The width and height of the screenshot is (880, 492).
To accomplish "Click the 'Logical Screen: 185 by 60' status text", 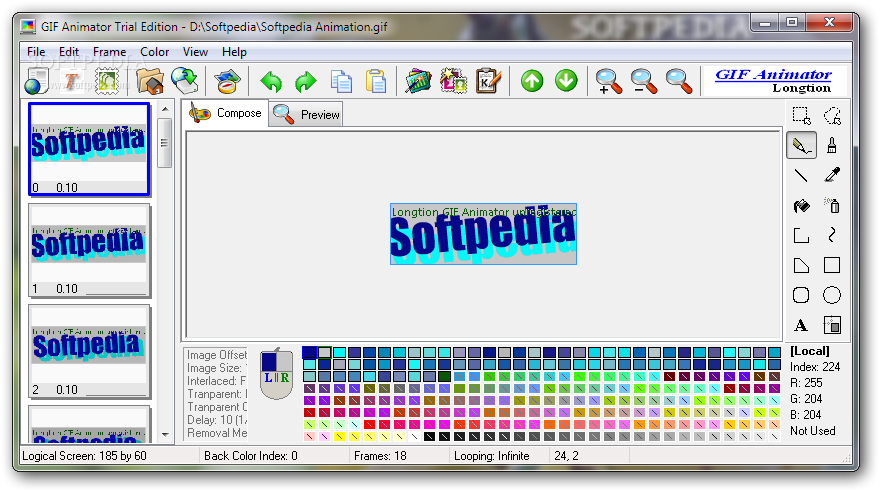I will (x=84, y=456).
